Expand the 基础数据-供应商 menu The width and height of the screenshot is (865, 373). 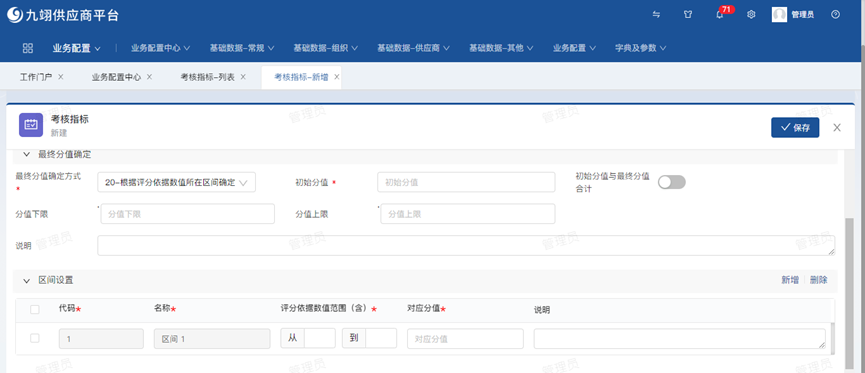coord(413,48)
